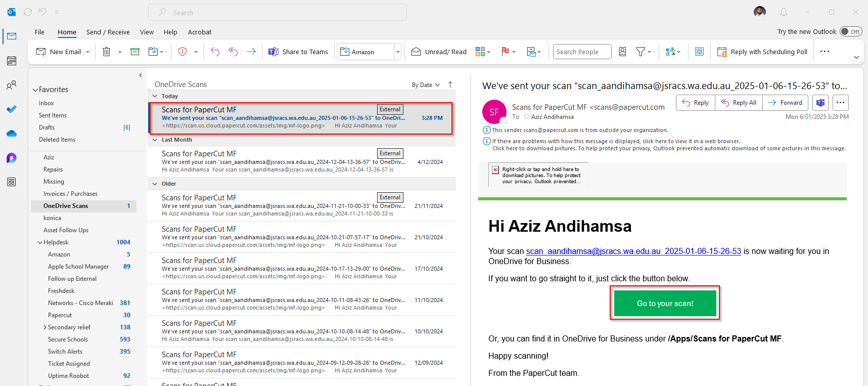
Task: Open the OneDrive cloud icon in left rail
Action: click(12, 134)
